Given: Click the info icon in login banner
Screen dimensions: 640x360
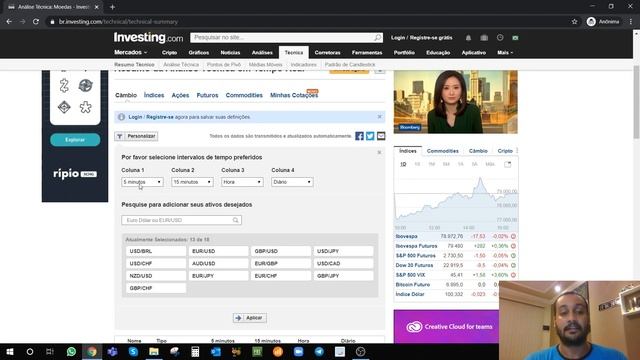Looking at the screenshot, I should [x=121, y=117].
